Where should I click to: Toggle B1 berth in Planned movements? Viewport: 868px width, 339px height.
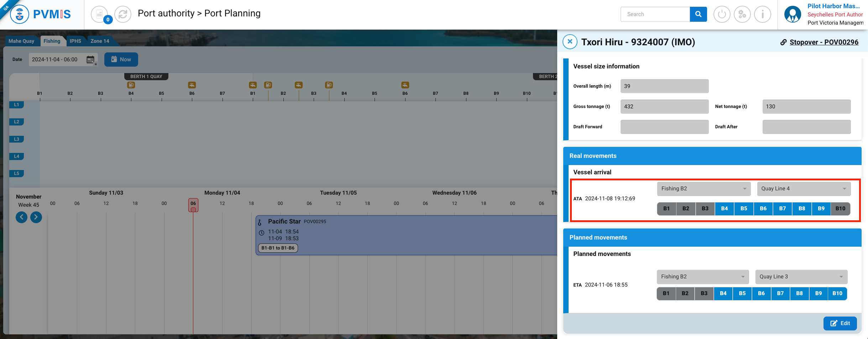pyautogui.click(x=666, y=293)
